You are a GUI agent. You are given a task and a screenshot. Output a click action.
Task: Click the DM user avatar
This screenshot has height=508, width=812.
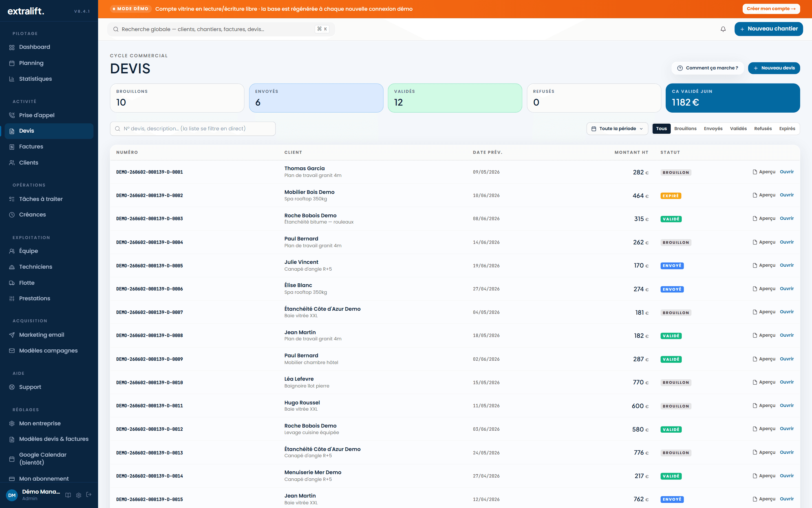tap(12, 495)
